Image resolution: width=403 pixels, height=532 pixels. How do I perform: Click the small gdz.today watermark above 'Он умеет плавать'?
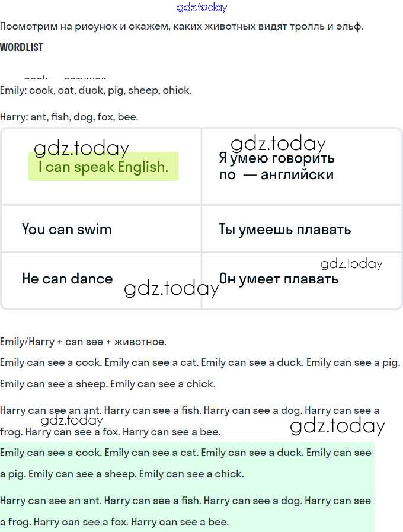pyautogui.click(x=351, y=264)
